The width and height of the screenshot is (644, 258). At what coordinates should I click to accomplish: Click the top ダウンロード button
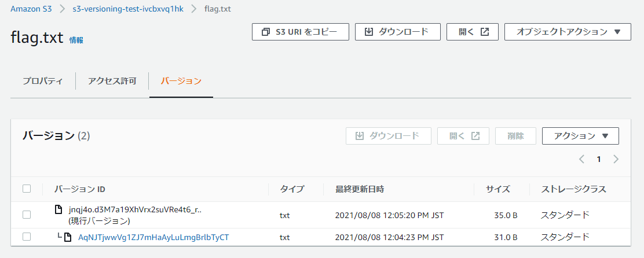point(397,32)
